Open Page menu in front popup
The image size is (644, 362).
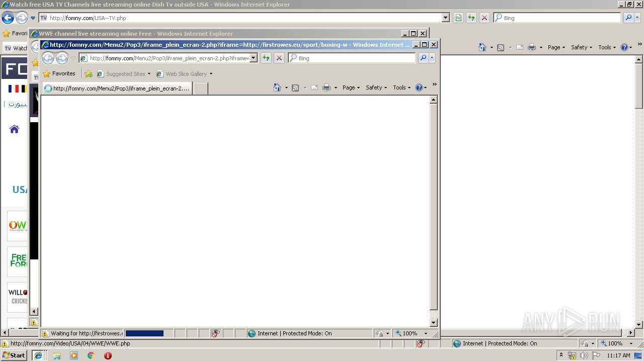click(x=351, y=87)
